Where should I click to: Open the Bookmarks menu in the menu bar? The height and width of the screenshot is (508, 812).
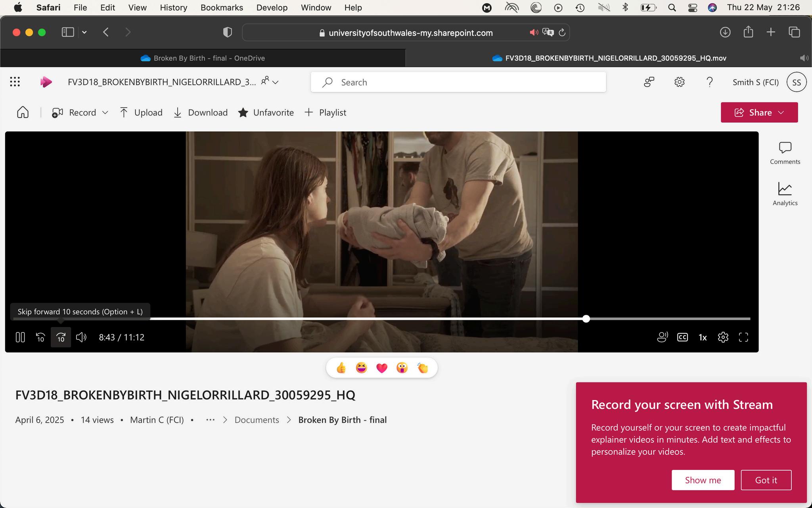[x=222, y=8]
